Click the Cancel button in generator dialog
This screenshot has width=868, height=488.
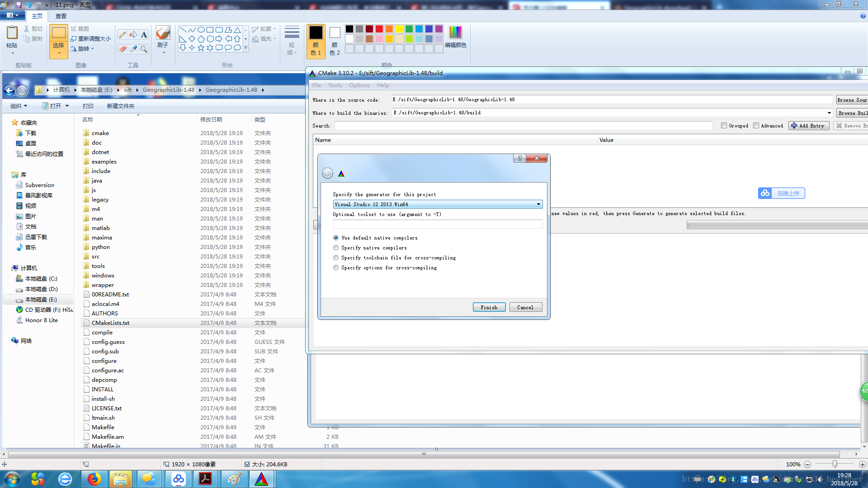525,307
